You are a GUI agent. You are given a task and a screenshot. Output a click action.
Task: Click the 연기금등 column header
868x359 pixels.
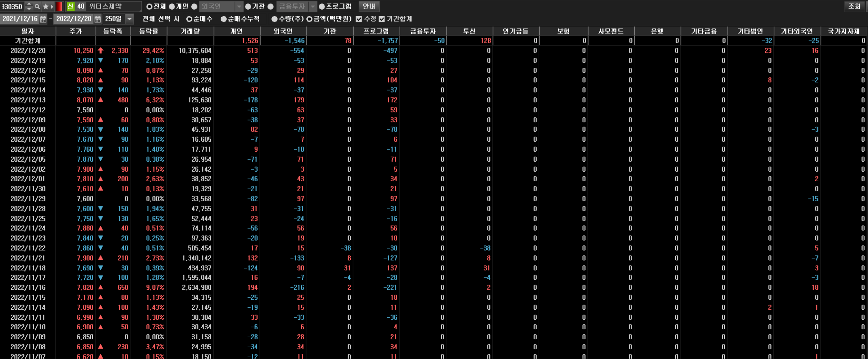(516, 31)
